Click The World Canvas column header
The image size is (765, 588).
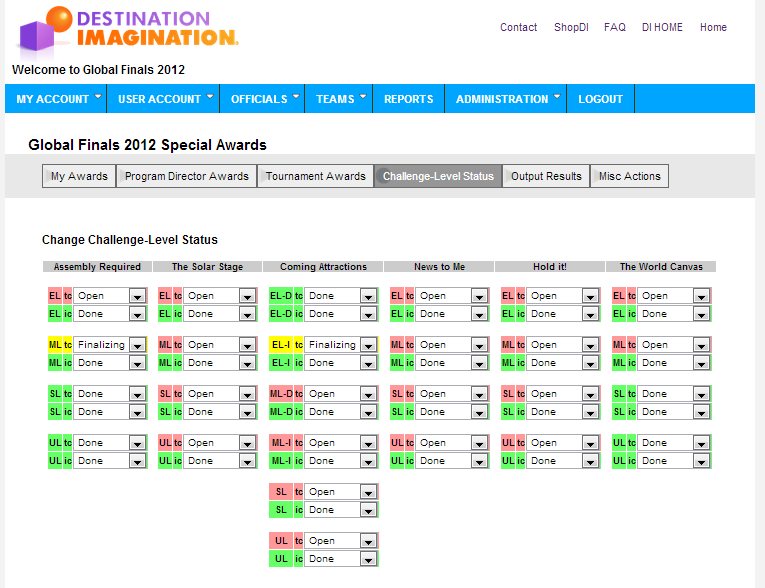click(661, 267)
